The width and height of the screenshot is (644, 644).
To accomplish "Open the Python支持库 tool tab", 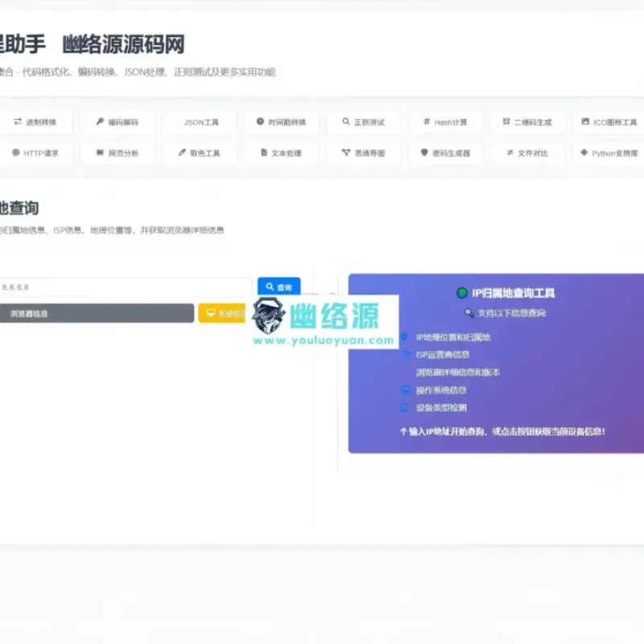I will pyautogui.click(x=609, y=153).
